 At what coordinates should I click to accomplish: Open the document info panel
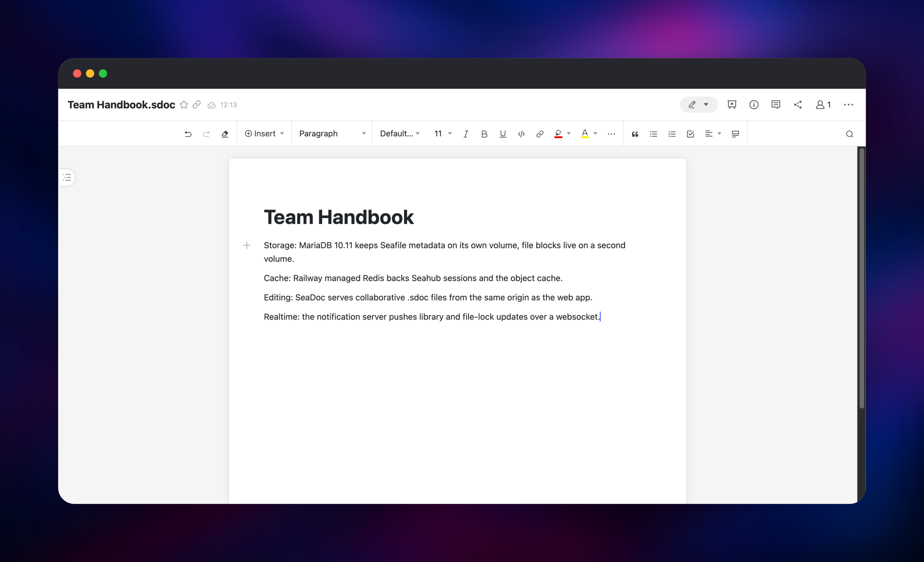754,105
